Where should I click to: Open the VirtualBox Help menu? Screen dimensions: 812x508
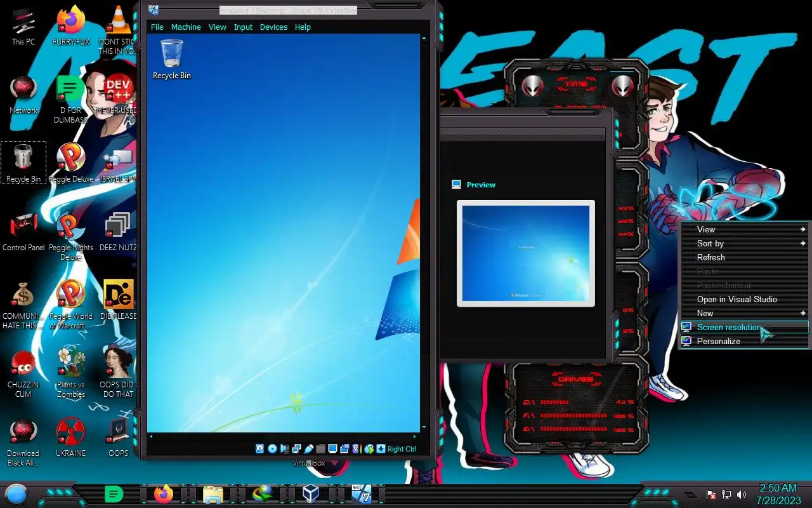coord(303,27)
